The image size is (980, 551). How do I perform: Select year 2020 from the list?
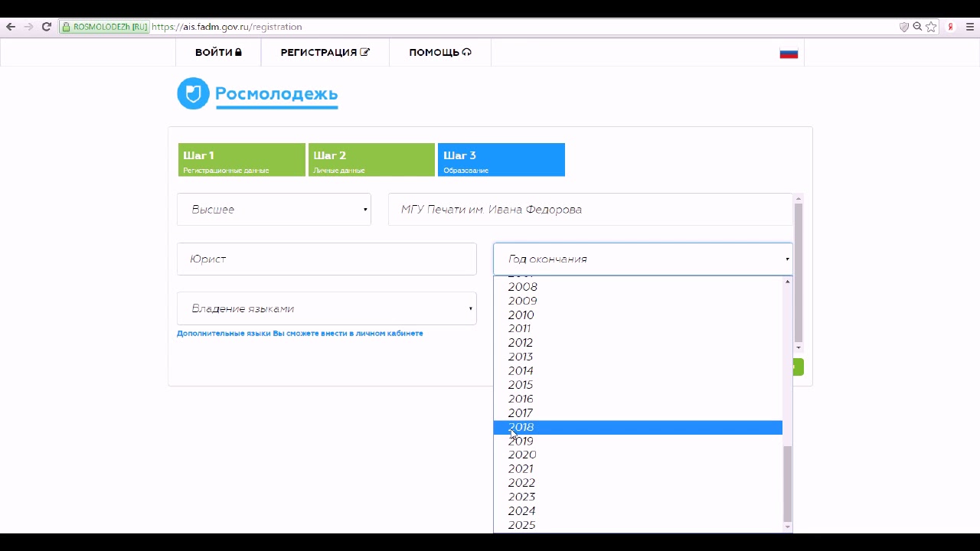[x=638, y=455]
